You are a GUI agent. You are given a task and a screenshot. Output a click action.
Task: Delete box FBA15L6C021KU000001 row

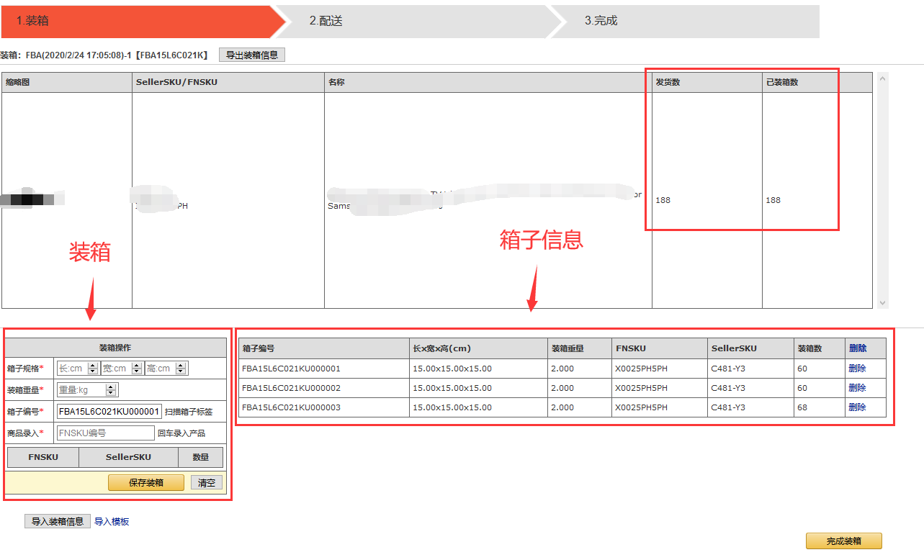pos(857,369)
